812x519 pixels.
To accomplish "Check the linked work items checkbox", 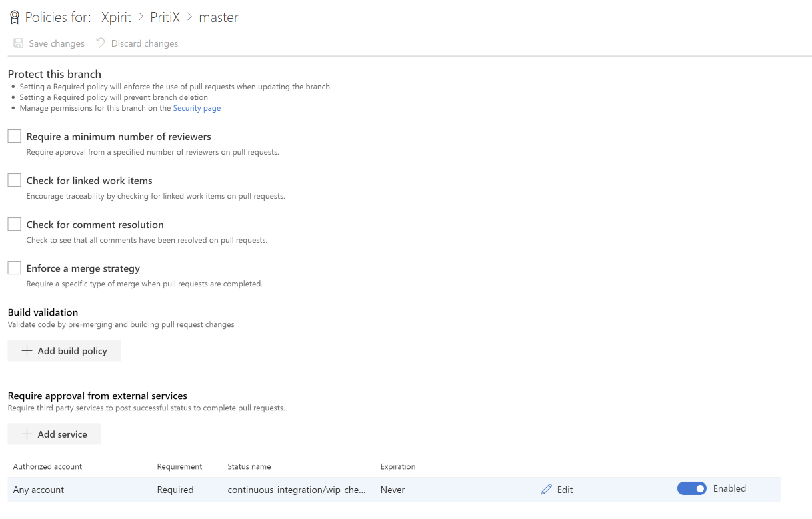I will coord(14,180).
